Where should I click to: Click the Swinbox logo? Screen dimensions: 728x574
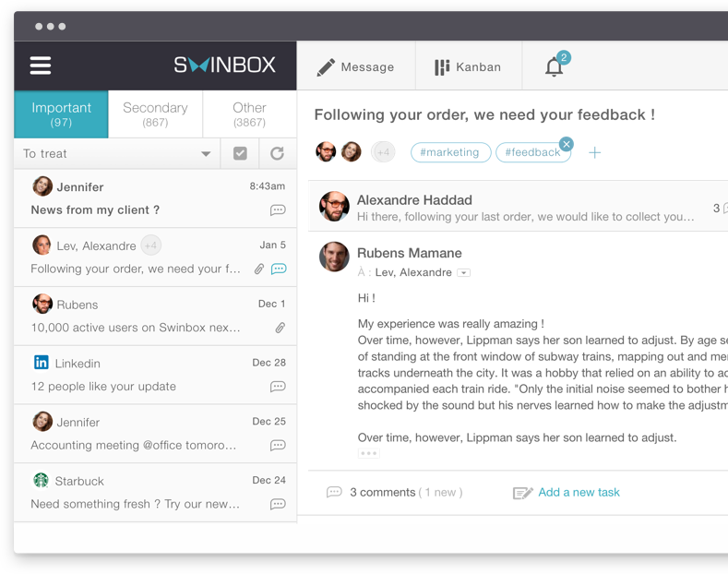pos(225,65)
